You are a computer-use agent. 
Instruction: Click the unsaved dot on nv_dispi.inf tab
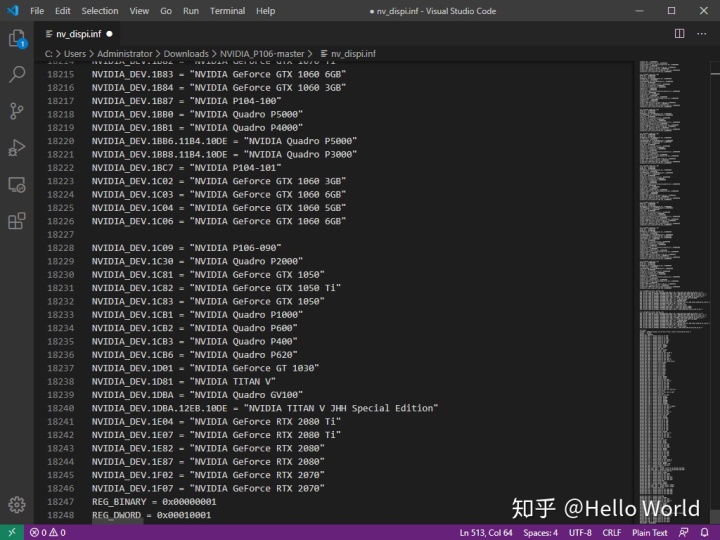pos(109,34)
